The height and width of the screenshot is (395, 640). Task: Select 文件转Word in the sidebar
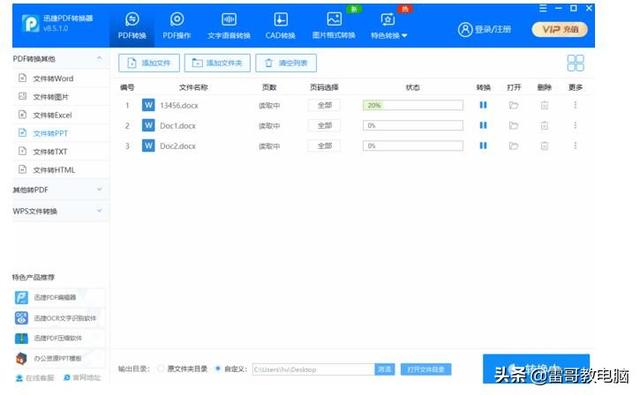tap(60, 78)
